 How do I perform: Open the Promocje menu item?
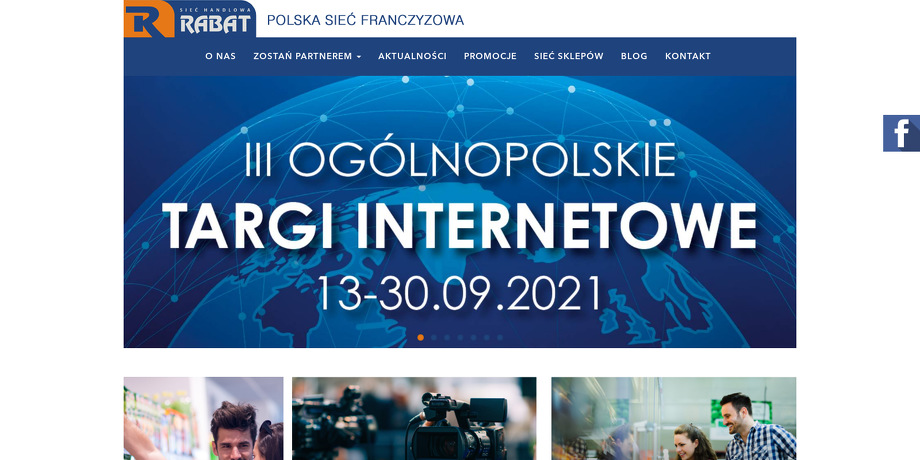click(490, 56)
